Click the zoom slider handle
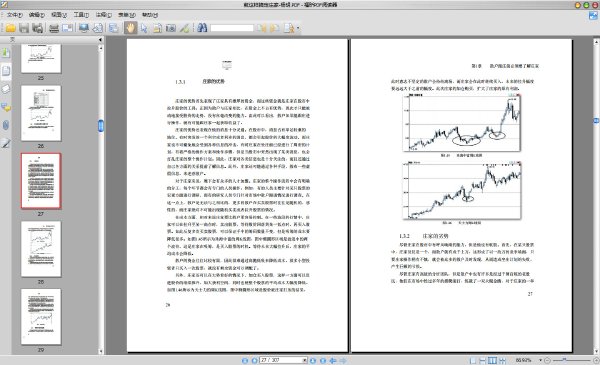Screen dimensions: 600x365 tap(564, 360)
